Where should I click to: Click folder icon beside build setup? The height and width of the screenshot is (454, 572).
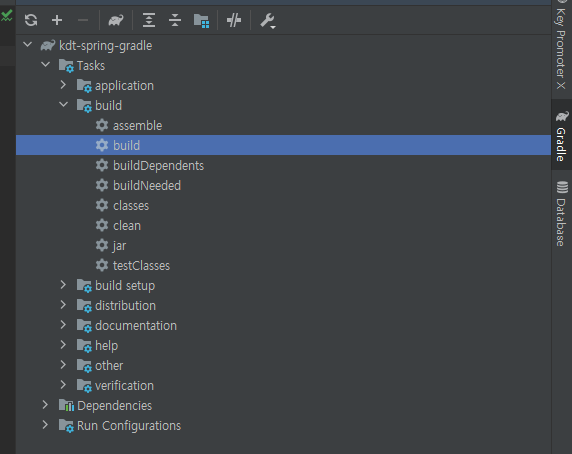point(84,286)
